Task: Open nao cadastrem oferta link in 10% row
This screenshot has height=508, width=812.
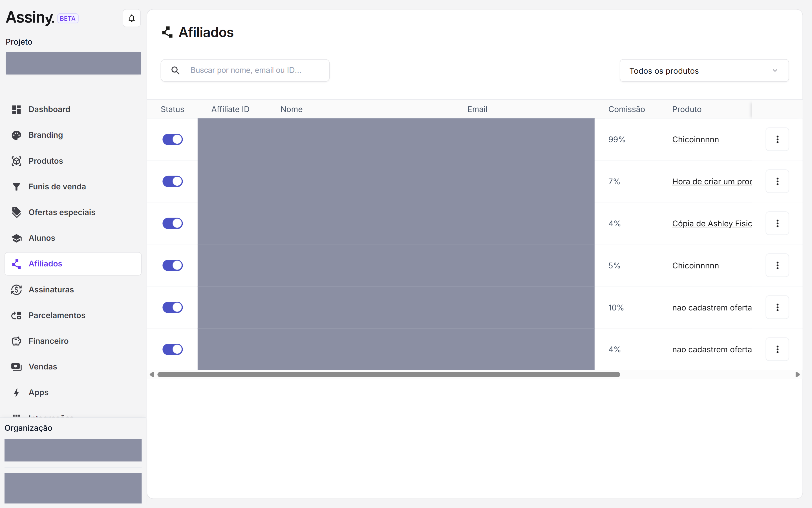Action: pyautogui.click(x=712, y=307)
